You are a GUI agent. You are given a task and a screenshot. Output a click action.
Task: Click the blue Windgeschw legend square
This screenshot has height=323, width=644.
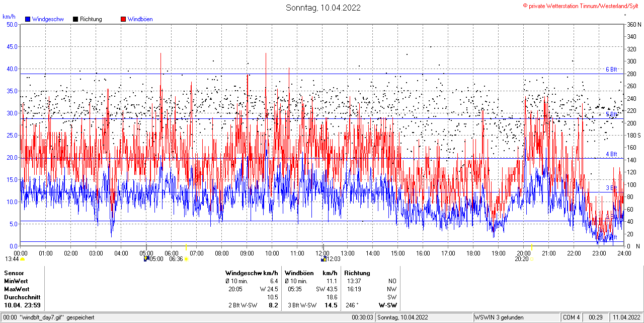(x=28, y=19)
